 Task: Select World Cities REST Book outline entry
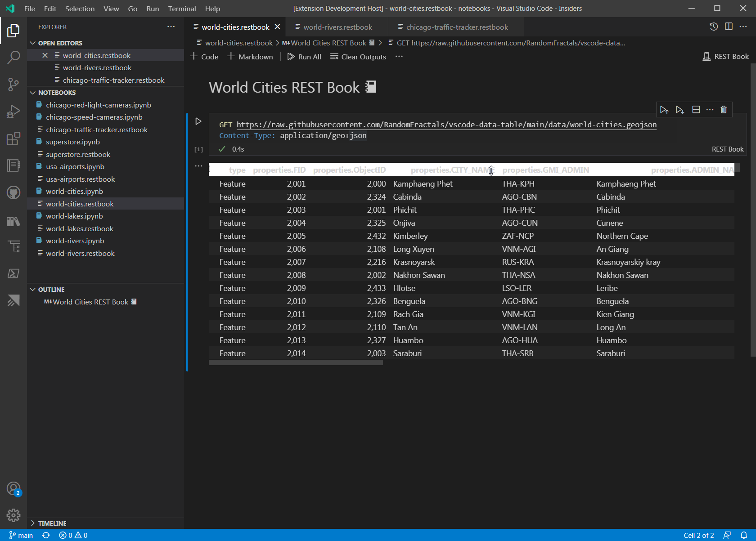click(90, 302)
